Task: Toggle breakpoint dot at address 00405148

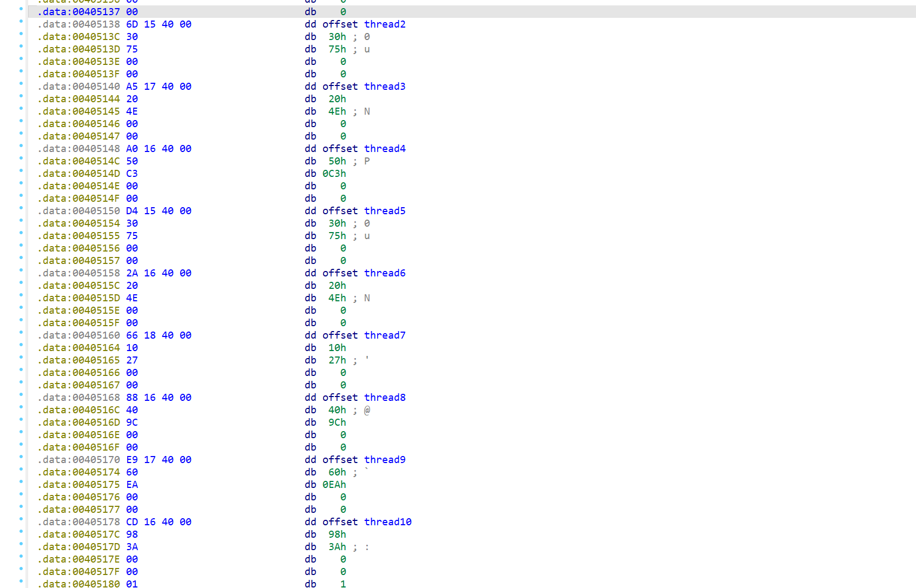Action: click(x=21, y=146)
